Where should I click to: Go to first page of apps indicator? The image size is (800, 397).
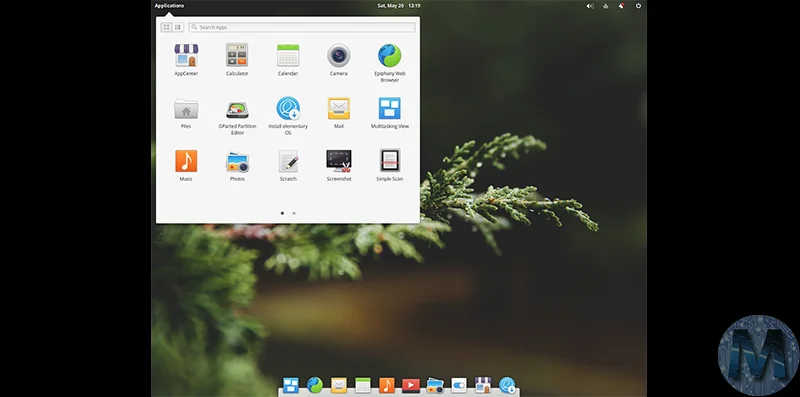(282, 213)
